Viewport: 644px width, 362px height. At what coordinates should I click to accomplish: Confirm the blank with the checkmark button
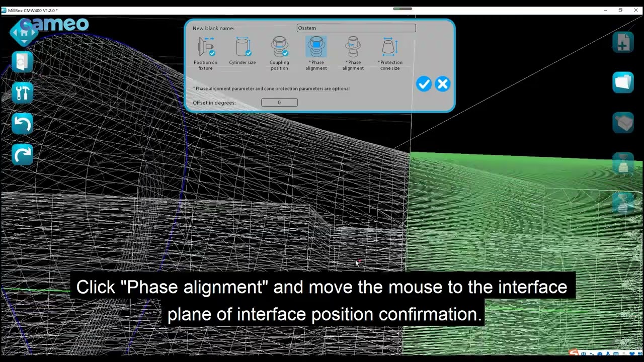pyautogui.click(x=424, y=84)
